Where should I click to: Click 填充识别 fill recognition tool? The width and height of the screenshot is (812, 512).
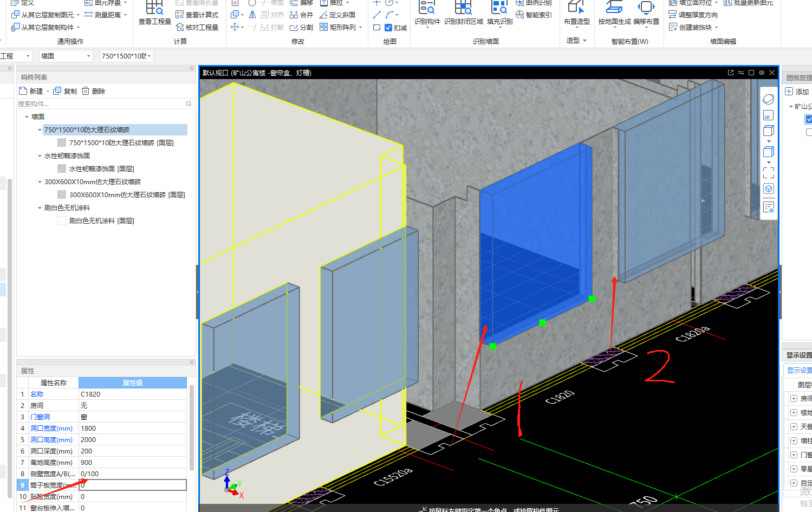tap(499, 14)
